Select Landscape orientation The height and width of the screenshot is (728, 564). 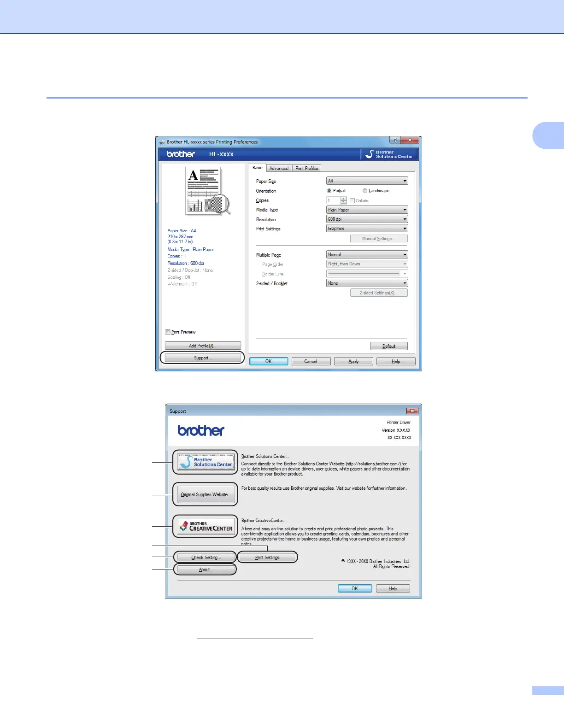click(365, 191)
